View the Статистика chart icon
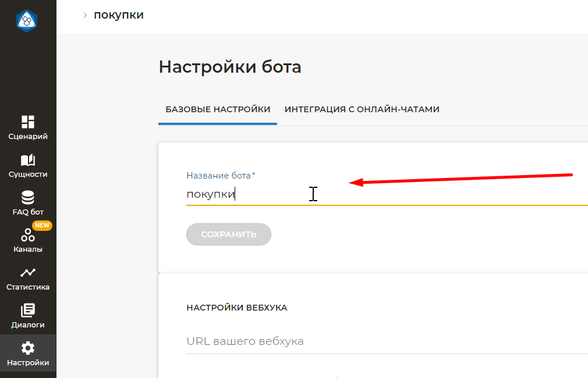This screenshot has height=378, width=588. pyautogui.click(x=28, y=273)
